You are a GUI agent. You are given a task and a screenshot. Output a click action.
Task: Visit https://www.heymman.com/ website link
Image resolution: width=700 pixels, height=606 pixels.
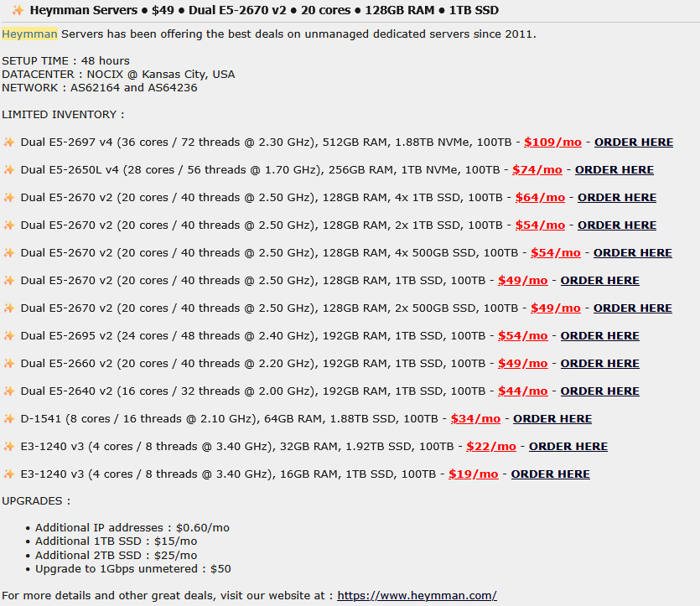click(x=417, y=596)
